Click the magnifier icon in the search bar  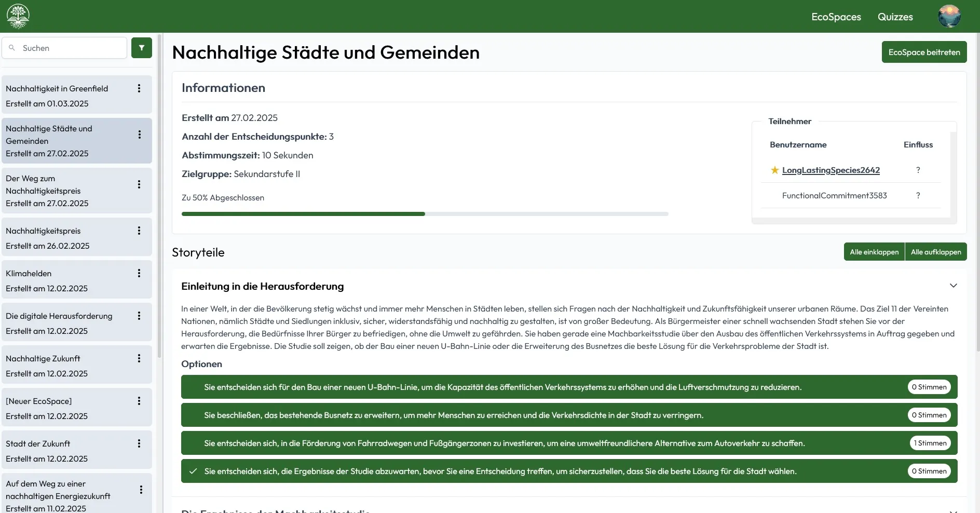(x=12, y=48)
